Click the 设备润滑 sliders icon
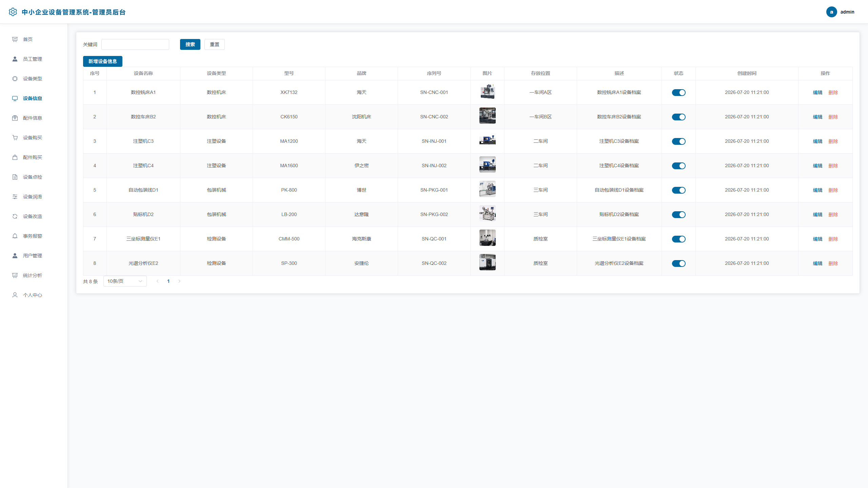The width and height of the screenshot is (868, 488). click(15, 197)
